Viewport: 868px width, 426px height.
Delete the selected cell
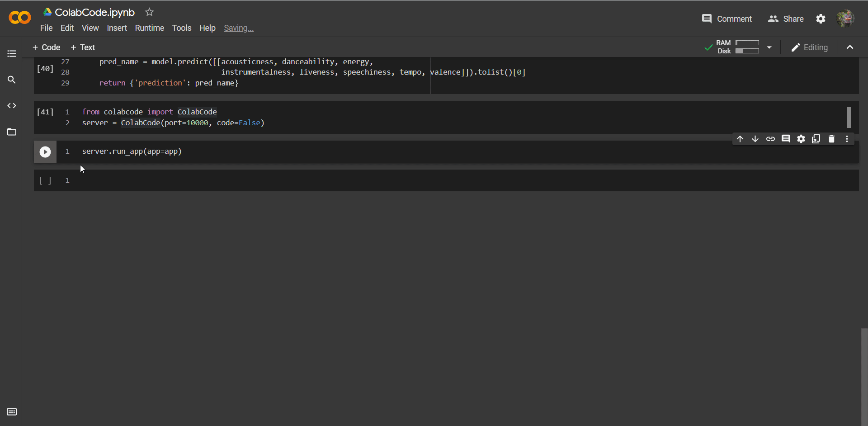pos(831,139)
